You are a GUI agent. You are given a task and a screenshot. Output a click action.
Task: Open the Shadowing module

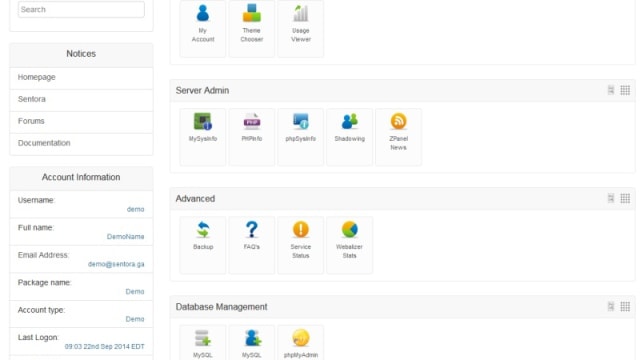[x=349, y=137]
